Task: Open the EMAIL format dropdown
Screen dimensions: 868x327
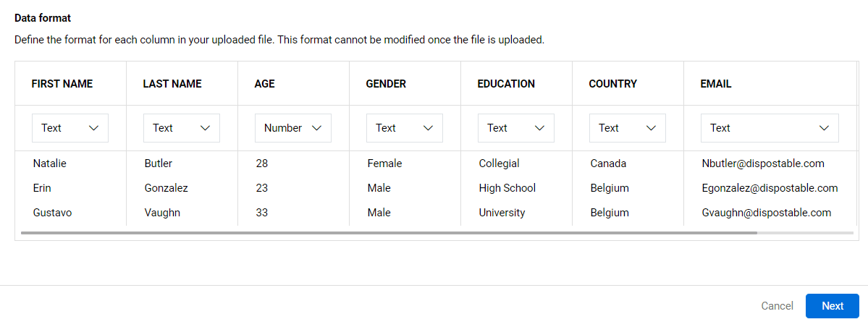Action: coord(770,128)
